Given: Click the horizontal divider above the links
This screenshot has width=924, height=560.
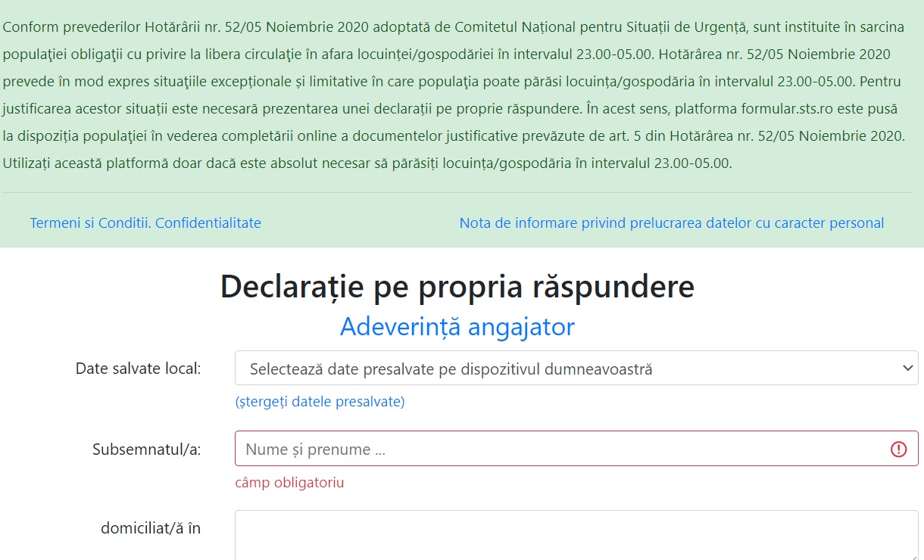Looking at the screenshot, I should point(457,193).
